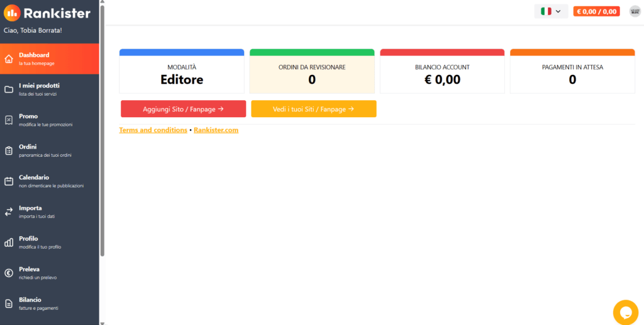This screenshot has height=325, width=644.
Task: Click the Dashboard house icon
Action: (x=9, y=59)
